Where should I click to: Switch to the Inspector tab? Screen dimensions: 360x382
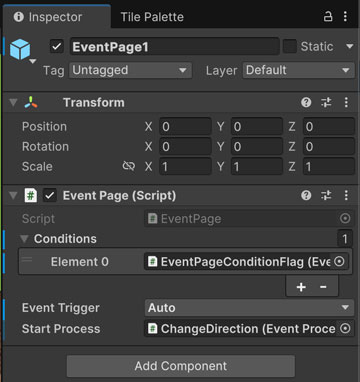56,17
